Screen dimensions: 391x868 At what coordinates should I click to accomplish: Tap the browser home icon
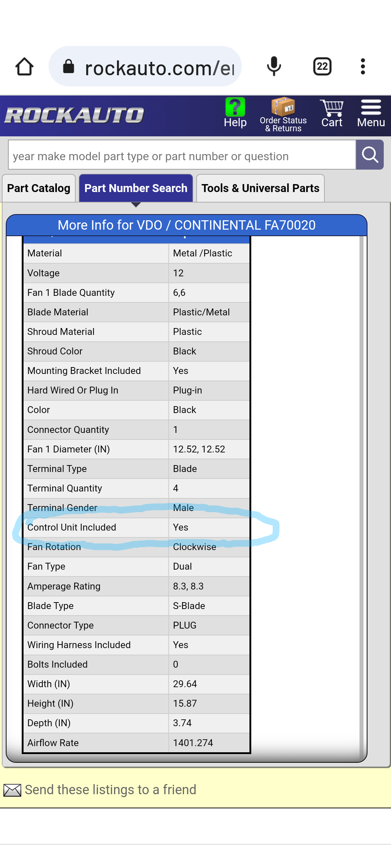(25, 67)
